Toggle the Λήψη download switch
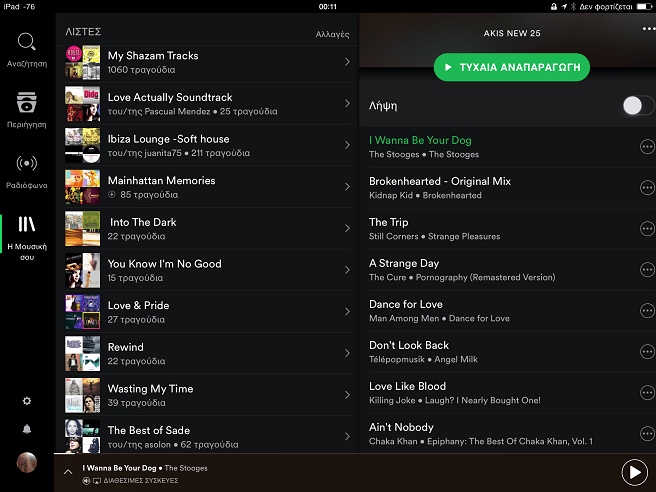This screenshot has height=492, width=656. (638, 105)
